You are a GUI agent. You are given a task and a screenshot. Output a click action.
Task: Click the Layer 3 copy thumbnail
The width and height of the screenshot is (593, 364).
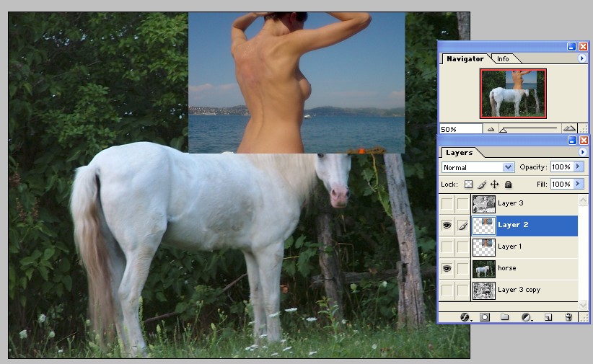click(483, 290)
